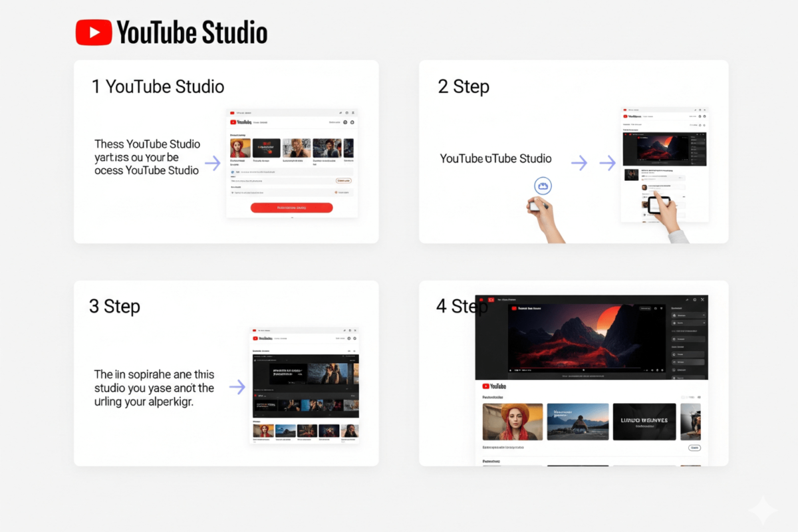798x532 pixels.
Task: Click the red camera icon in step 4 title bar
Action: [491, 300]
